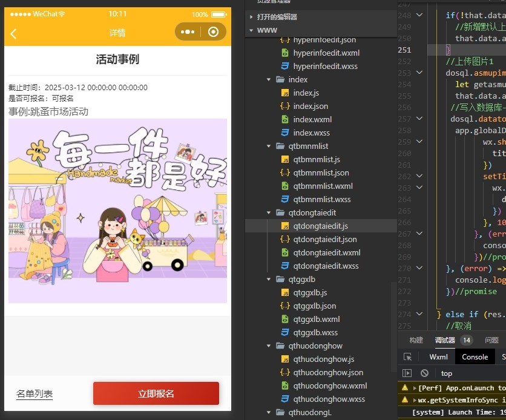Open qtdongtaiedit.json file
The height and width of the screenshot is (420, 506).
[325, 240]
